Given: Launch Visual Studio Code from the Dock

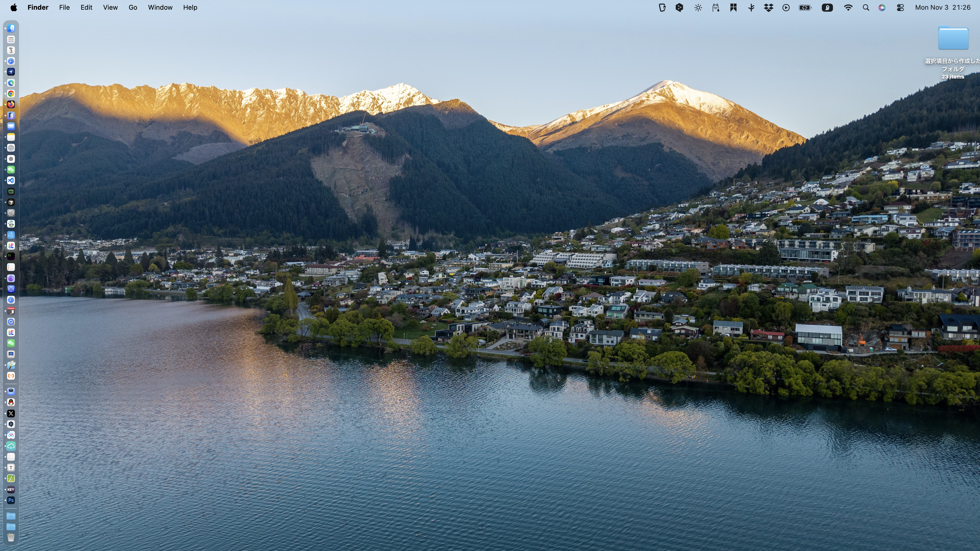Looking at the screenshot, I should click(x=11, y=181).
